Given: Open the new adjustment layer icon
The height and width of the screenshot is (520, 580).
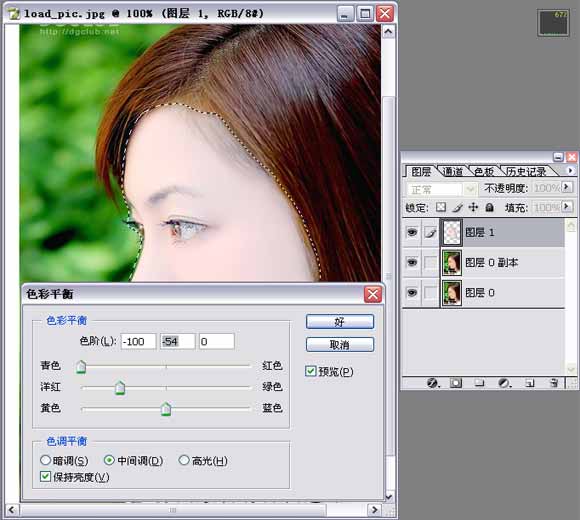Looking at the screenshot, I should pyautogui.click(x=504, y=383).
